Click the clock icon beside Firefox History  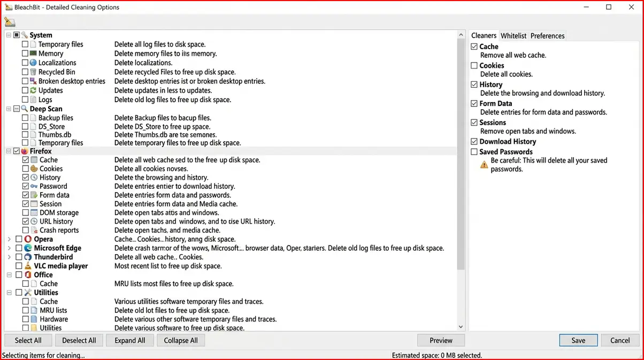(34, 178)
